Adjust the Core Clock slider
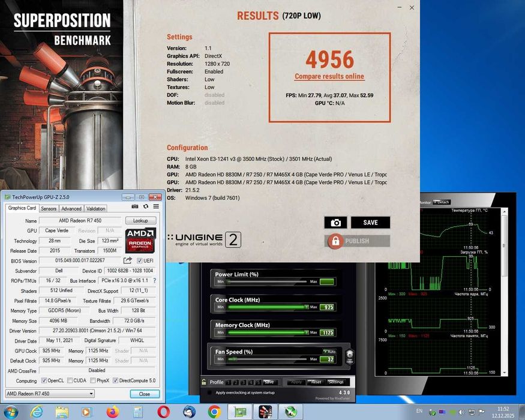The height and width of the screenshot is (420, 525). point(267,307)
